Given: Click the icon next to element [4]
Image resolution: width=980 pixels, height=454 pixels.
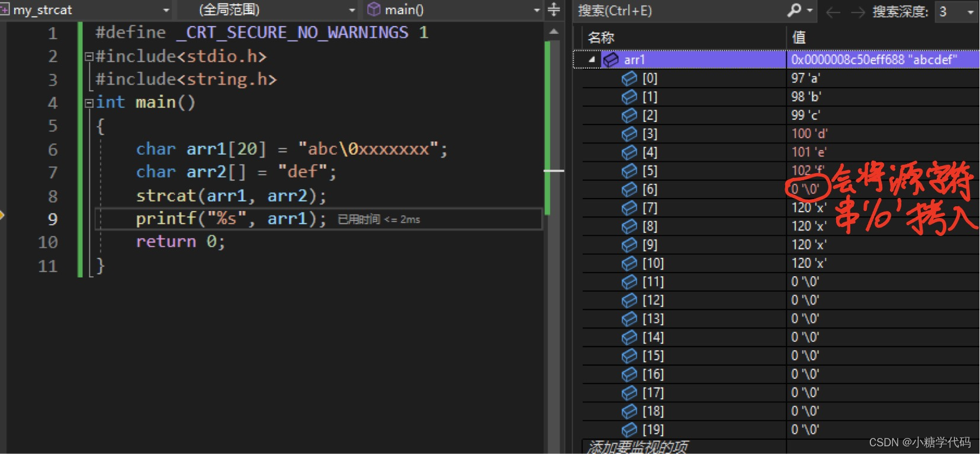Looking at the screenshot, I should pos(629,152).
